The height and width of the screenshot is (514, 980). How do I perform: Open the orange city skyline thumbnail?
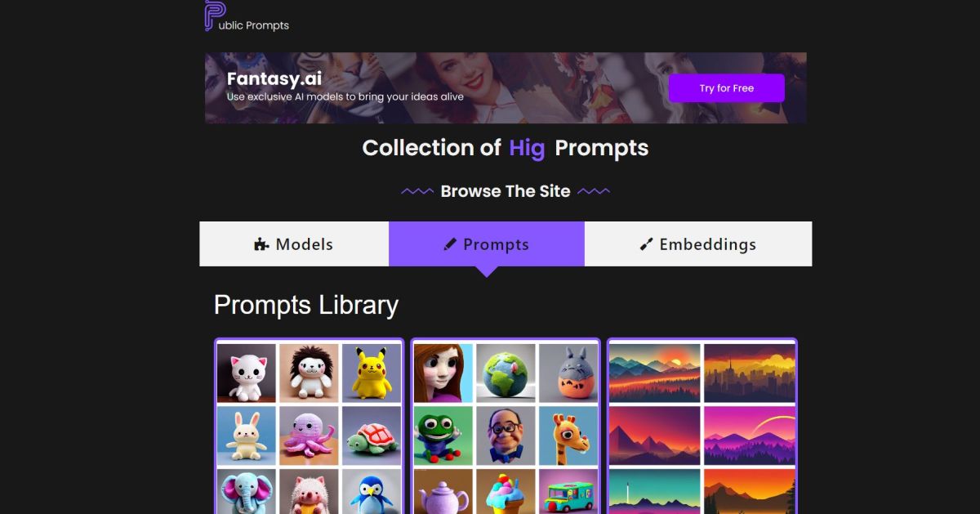750,373
